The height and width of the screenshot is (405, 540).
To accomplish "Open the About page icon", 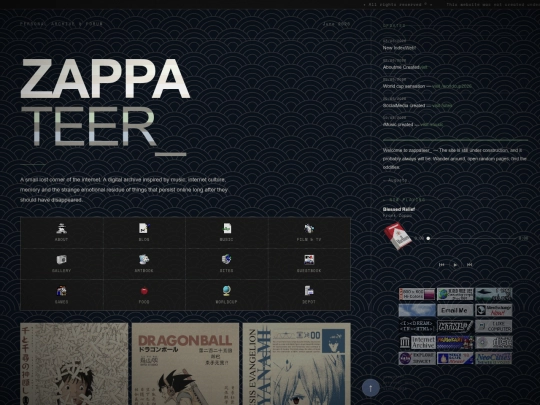I will tap(61, 228).
